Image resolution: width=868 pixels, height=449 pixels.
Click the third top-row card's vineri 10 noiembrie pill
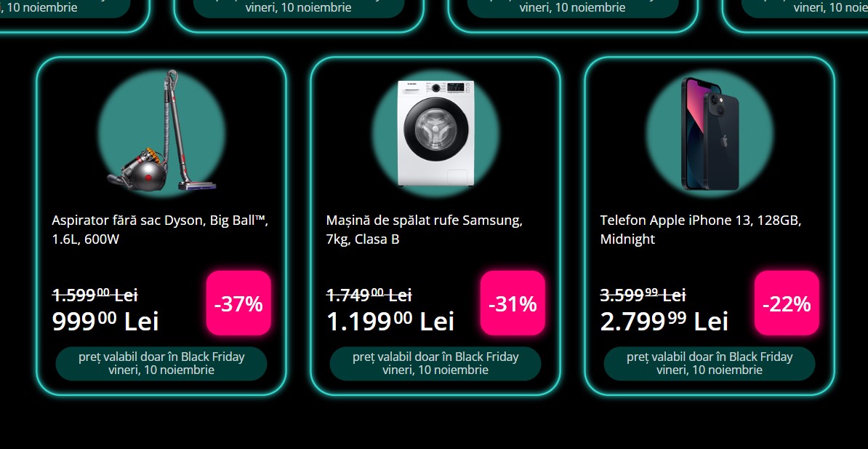pos(572,9)
